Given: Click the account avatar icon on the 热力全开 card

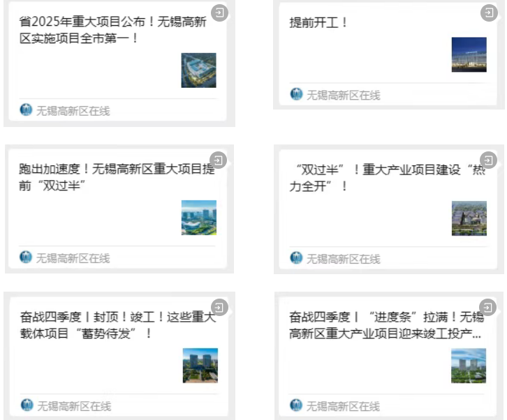Looking at the screenshot, I should click(x=297, y=258).
